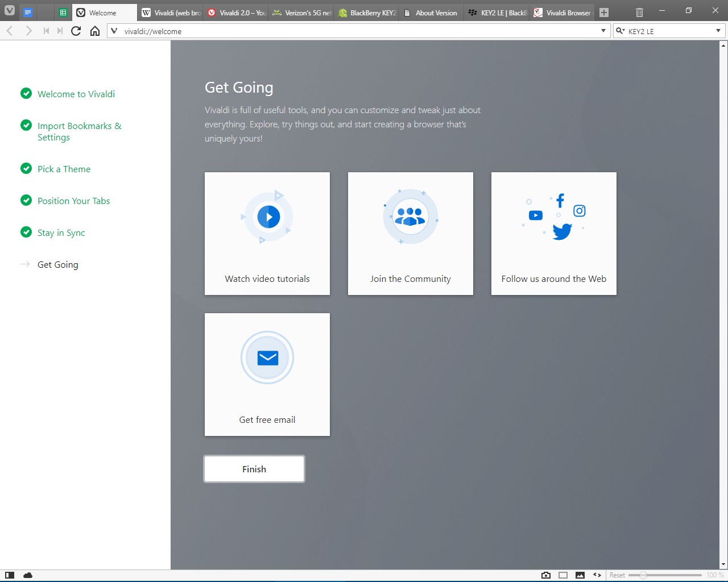
Task: Go to Import Bookmarks & Settings step
Action: coord(80,131)
